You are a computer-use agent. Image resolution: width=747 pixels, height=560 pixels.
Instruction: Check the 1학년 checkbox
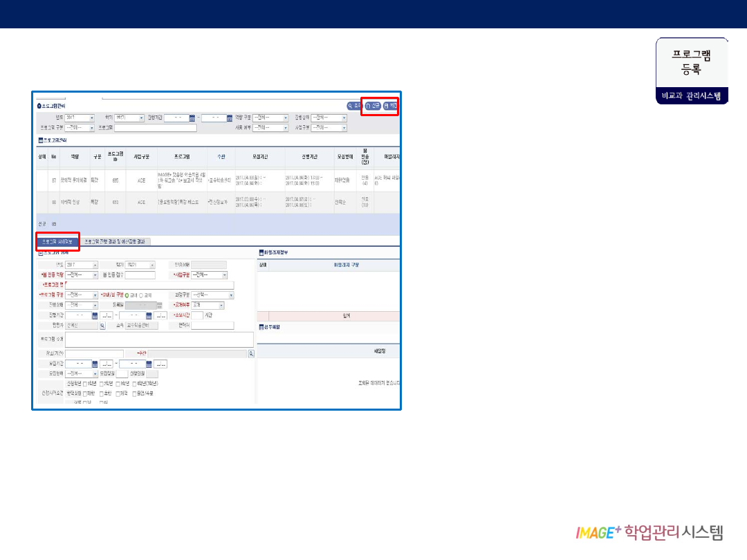pos(85,384)
